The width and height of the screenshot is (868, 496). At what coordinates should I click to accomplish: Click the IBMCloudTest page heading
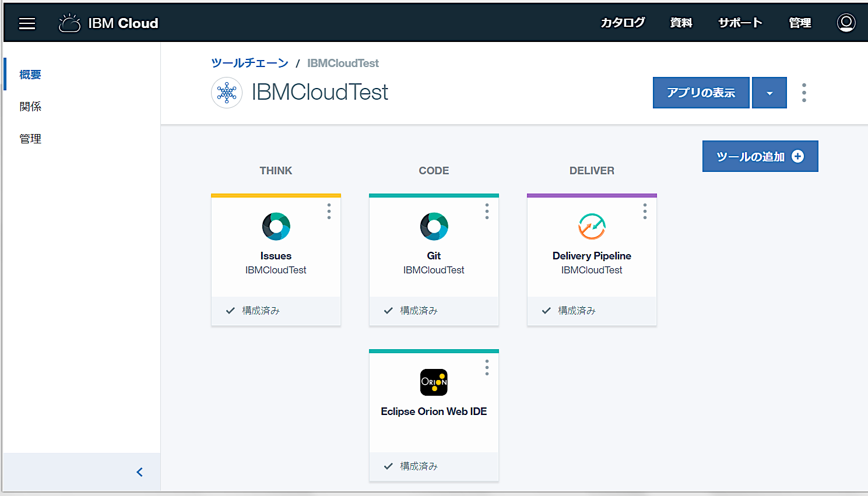click(x=319, y=92)
